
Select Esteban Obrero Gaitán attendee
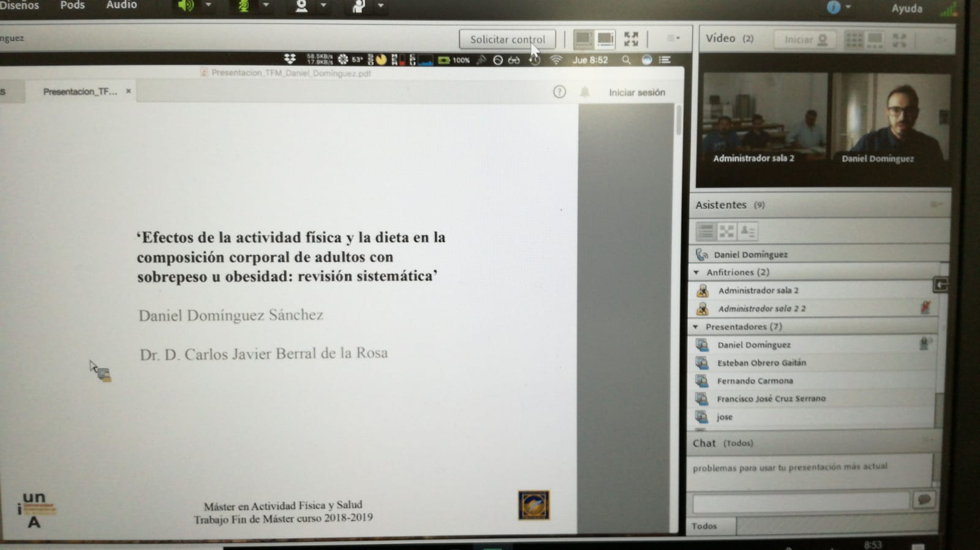coord(813,363)
